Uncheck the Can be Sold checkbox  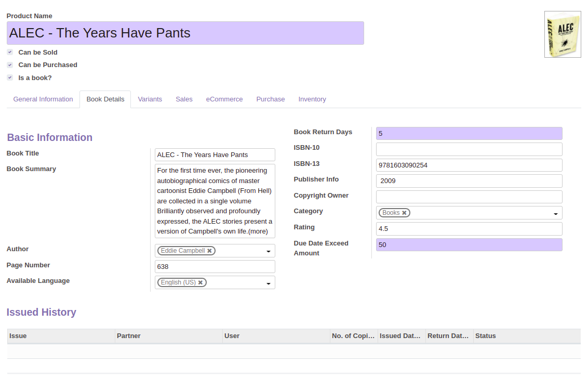point(10,52)
